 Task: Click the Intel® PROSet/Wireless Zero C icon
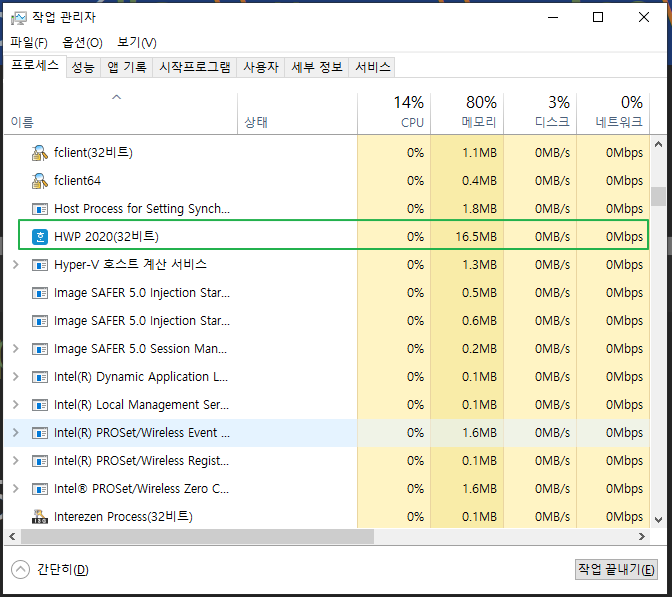(40, 489)
